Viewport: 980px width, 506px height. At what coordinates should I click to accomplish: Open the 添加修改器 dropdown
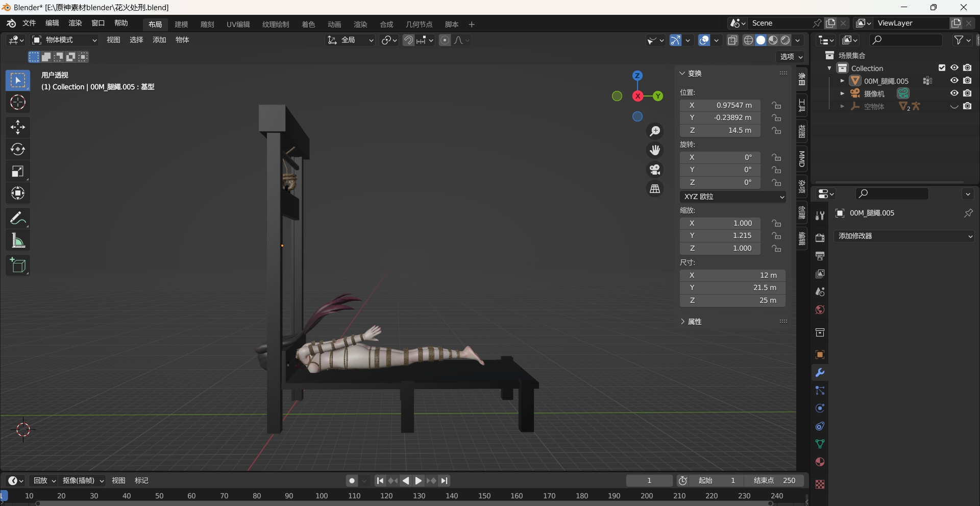click(x=904, y=236)
